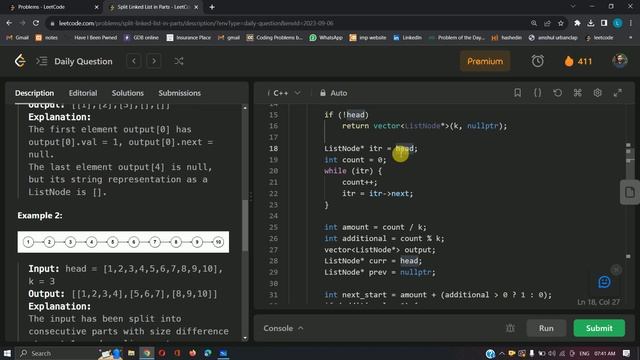Image resolution: width=640 pixels, height=360 pixels.
Task: Reload the page in the browser
Action: click(36, 23)
